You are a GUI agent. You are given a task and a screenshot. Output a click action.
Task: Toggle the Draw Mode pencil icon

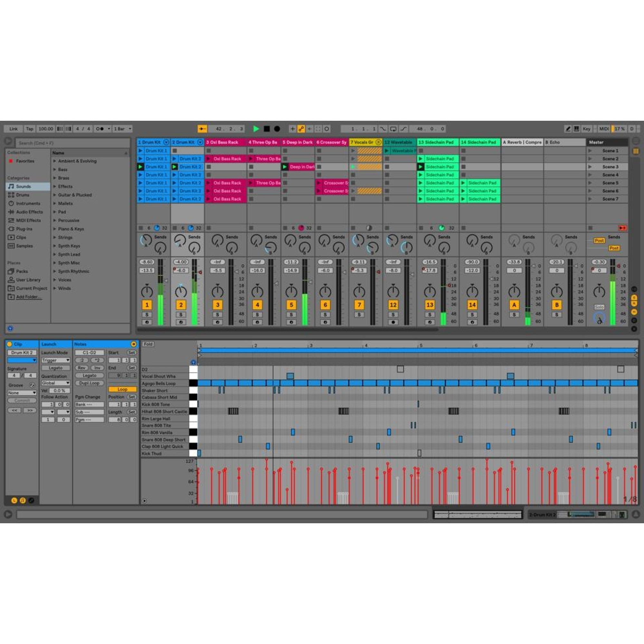tap(568, 129)
